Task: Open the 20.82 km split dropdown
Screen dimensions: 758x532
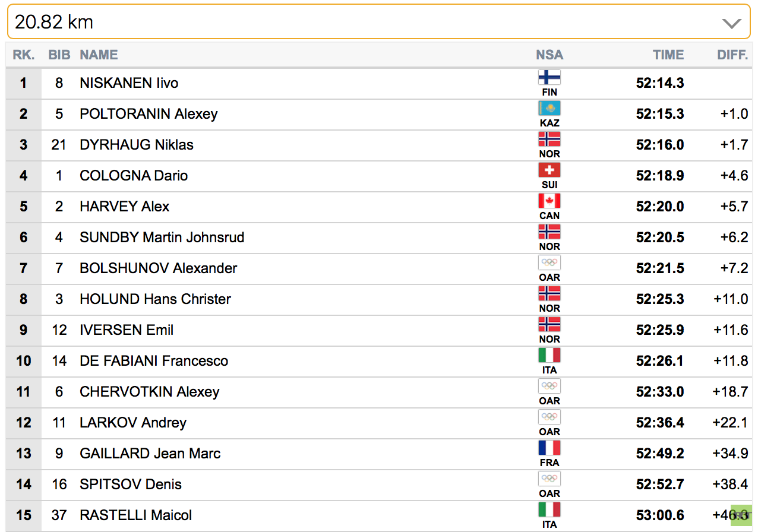Action: click(x=379, y=22)
